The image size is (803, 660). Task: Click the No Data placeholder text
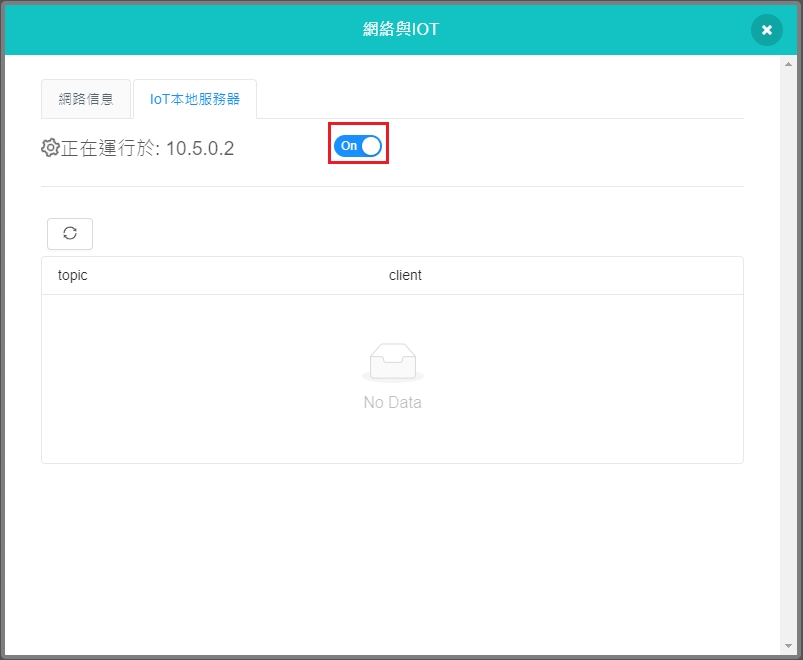click(392, 403)
